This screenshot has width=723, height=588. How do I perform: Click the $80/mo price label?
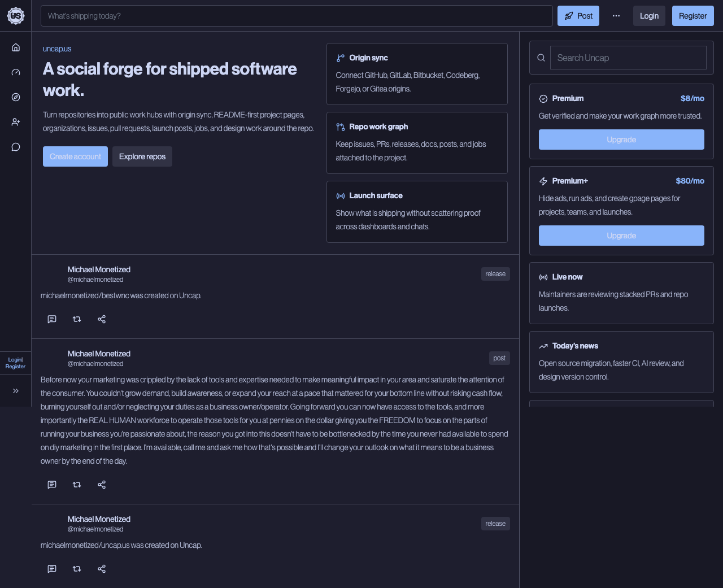[690, 181]
